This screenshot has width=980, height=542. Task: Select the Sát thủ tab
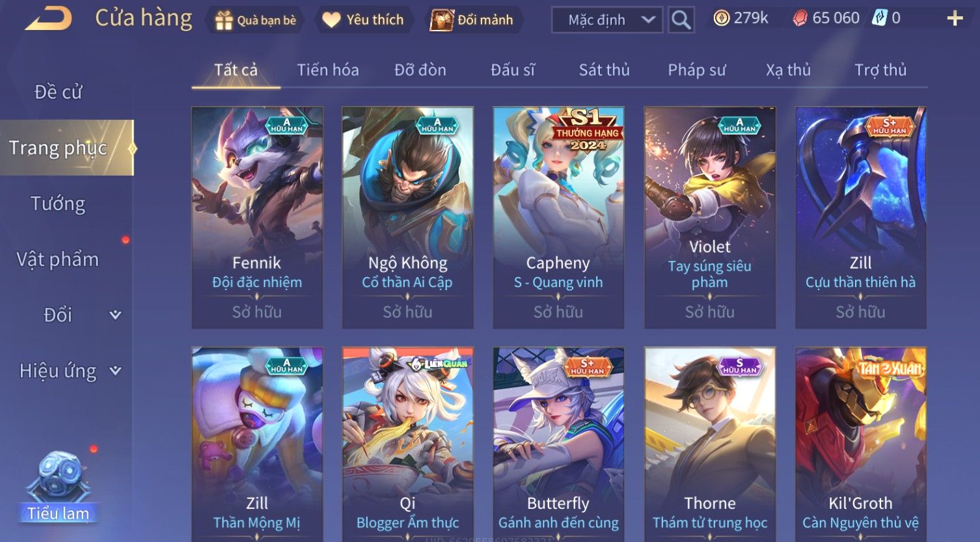604,70
